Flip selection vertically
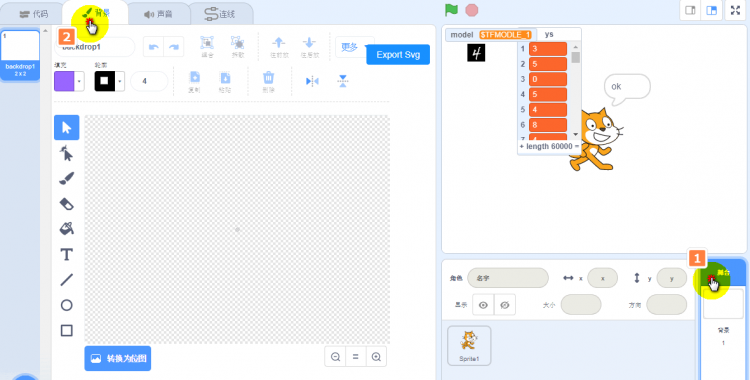750x380 pixels. 342,81
